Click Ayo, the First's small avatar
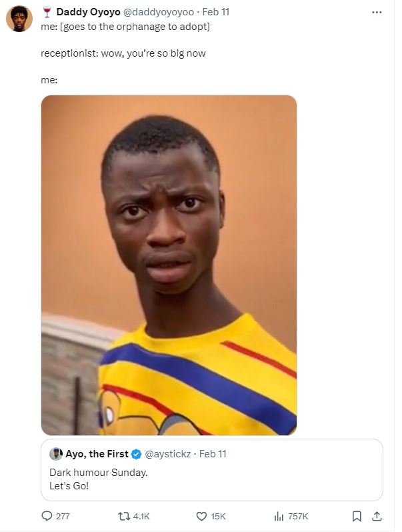402x532 pixels. 56,454
